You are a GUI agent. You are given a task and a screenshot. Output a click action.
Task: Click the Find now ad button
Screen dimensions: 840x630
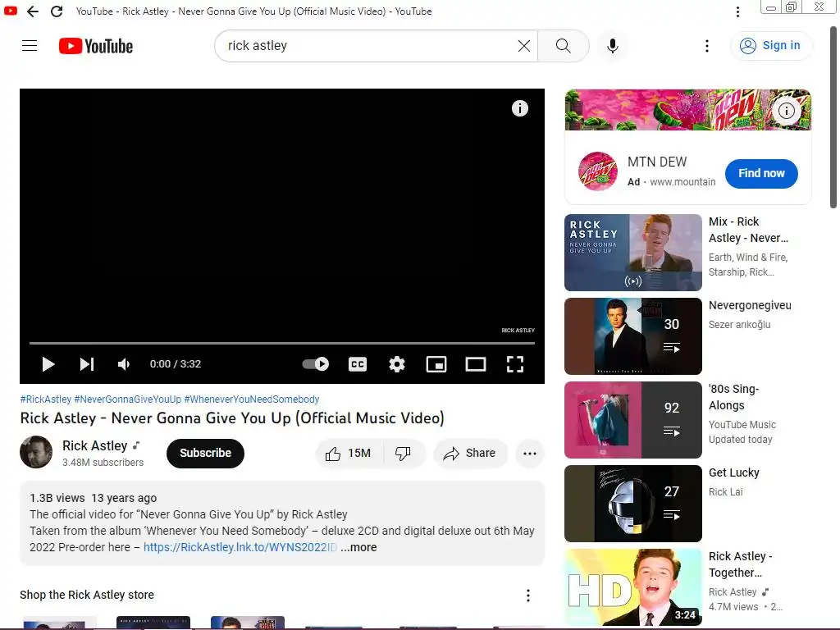click(x=761, y=174)
